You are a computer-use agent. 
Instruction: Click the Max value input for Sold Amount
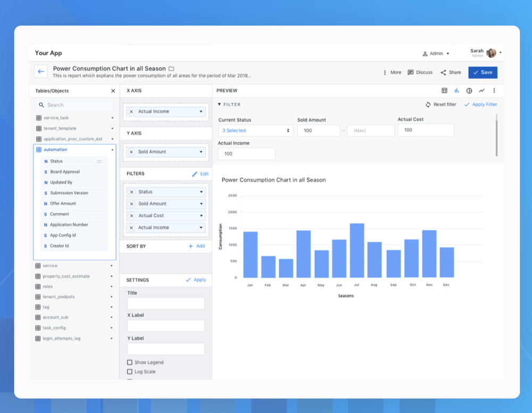(x=370, y=130)
